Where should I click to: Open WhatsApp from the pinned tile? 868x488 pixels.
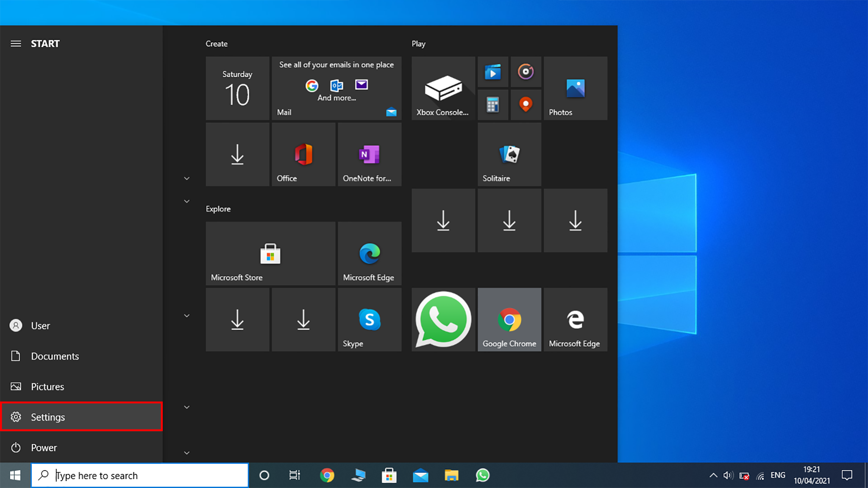442,319
